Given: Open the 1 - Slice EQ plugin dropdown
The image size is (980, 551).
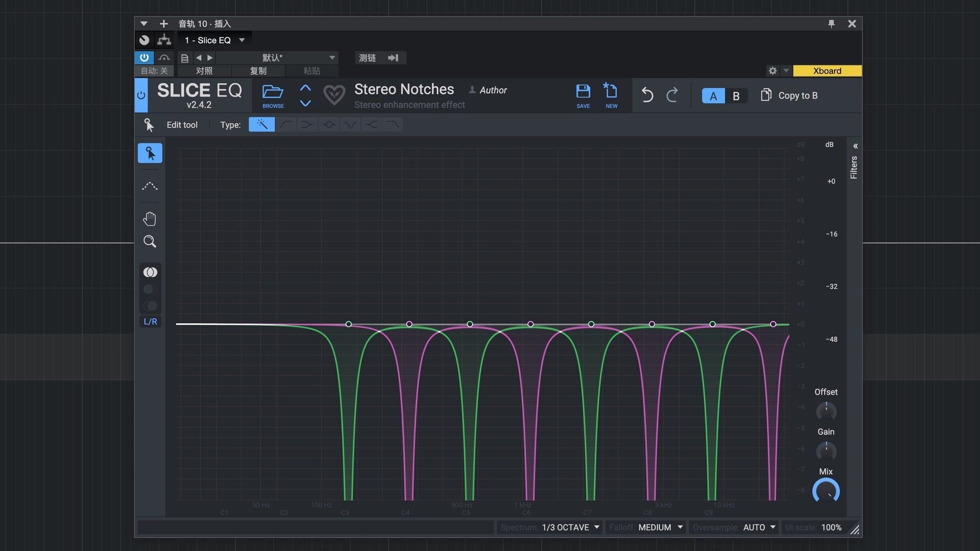Looking at the screenshot, I should click(x=214, y=40).
